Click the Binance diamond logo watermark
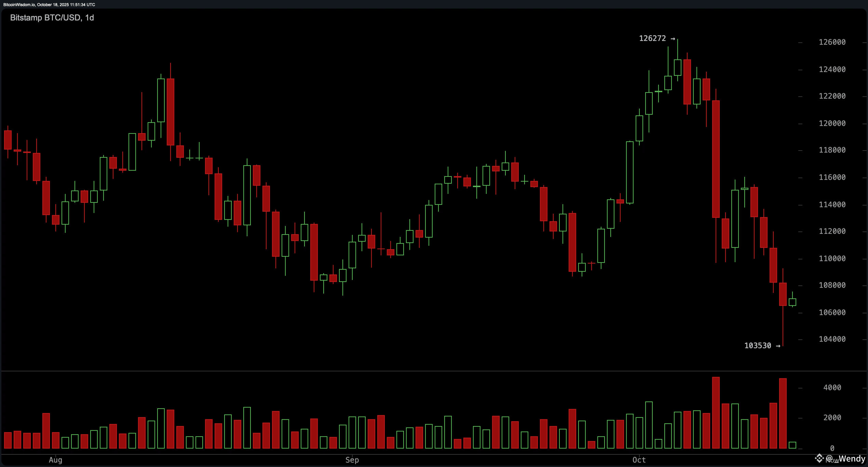 click(x=819, y=458)
